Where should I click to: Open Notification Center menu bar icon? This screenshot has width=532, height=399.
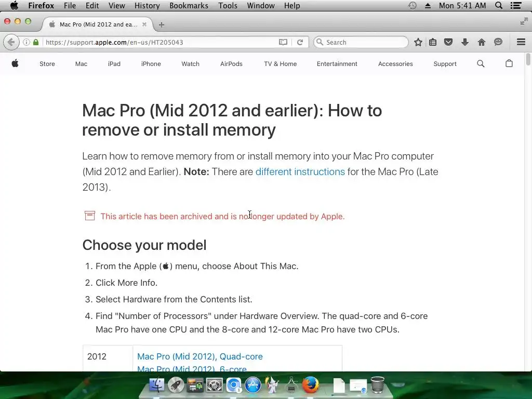coord(516,5)
